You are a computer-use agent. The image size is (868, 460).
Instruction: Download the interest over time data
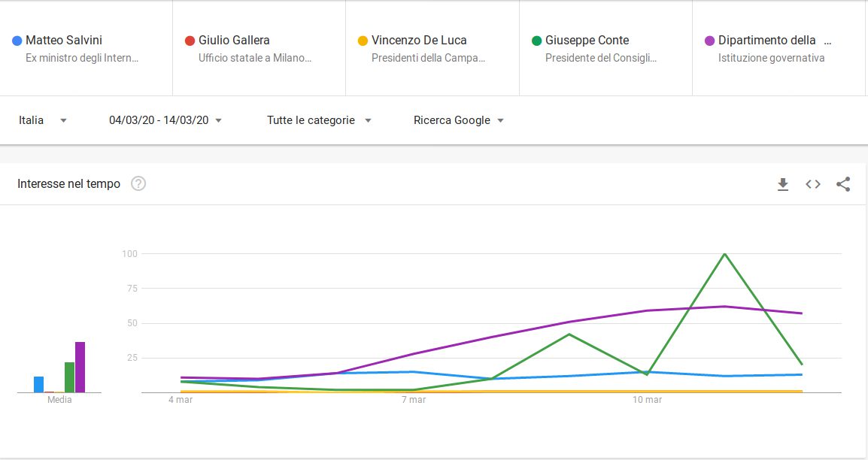(783, 184)
